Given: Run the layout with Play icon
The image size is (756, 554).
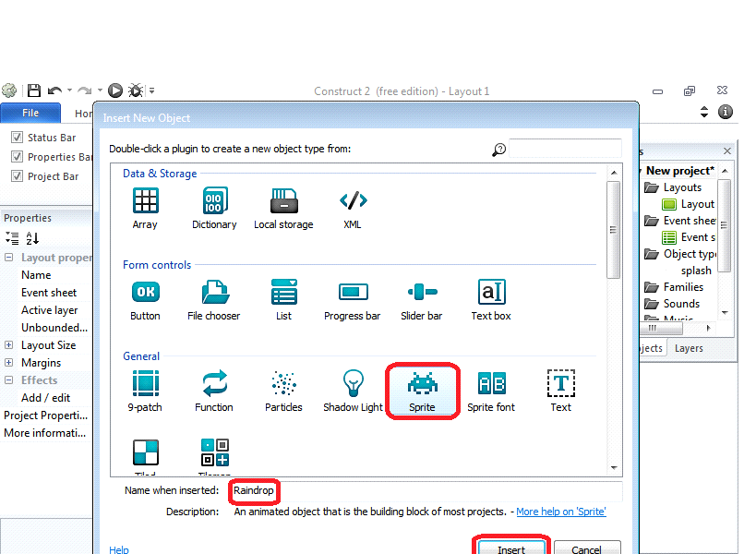Looking at the screenshot, I should click(x=115, y=90).
